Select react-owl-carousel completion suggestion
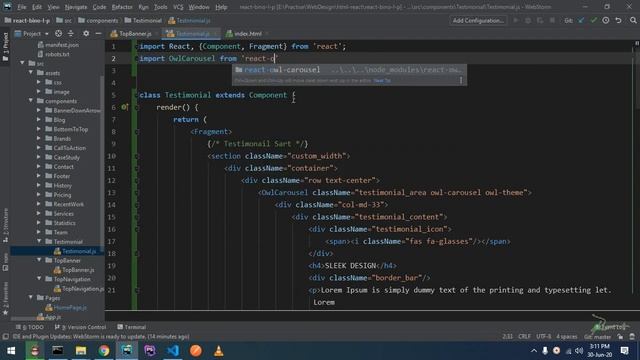The width and height of the screenshot is (640, 360). 349,70
